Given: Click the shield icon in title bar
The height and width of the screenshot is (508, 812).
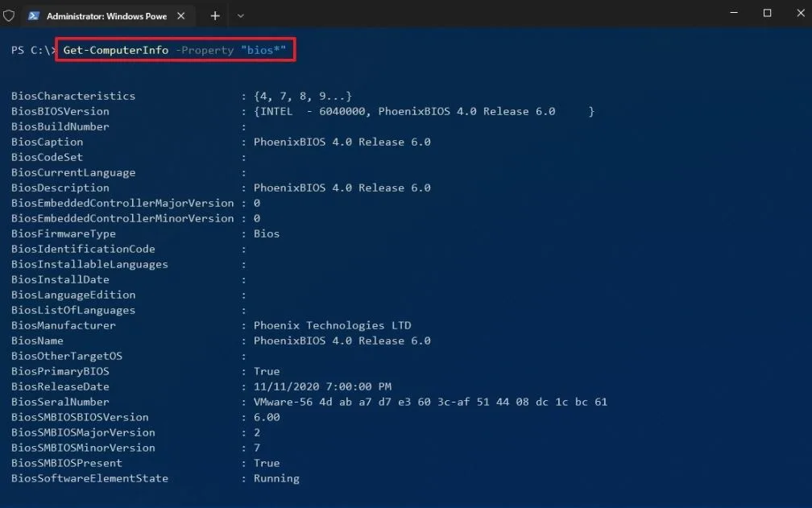Looking at the screenshot, I should point(9,16).
